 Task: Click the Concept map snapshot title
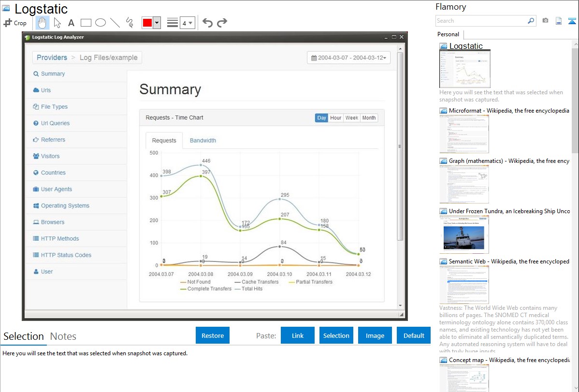pos(509,360)
